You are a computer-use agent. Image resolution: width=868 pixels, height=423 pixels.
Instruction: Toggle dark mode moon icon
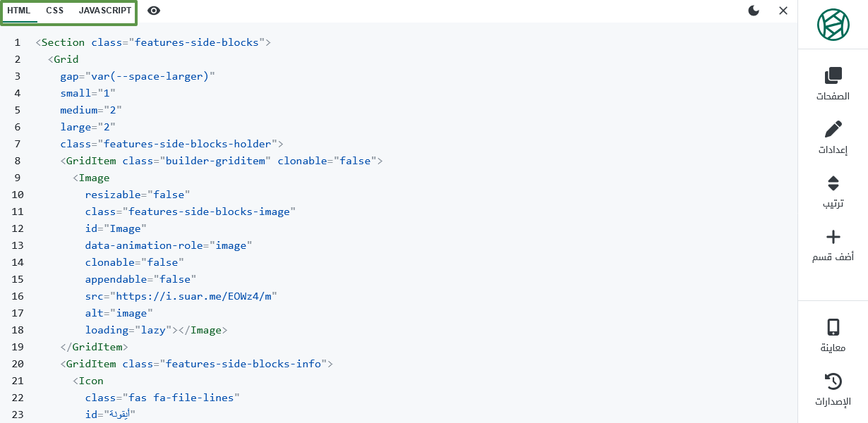[x=754, y=11]
